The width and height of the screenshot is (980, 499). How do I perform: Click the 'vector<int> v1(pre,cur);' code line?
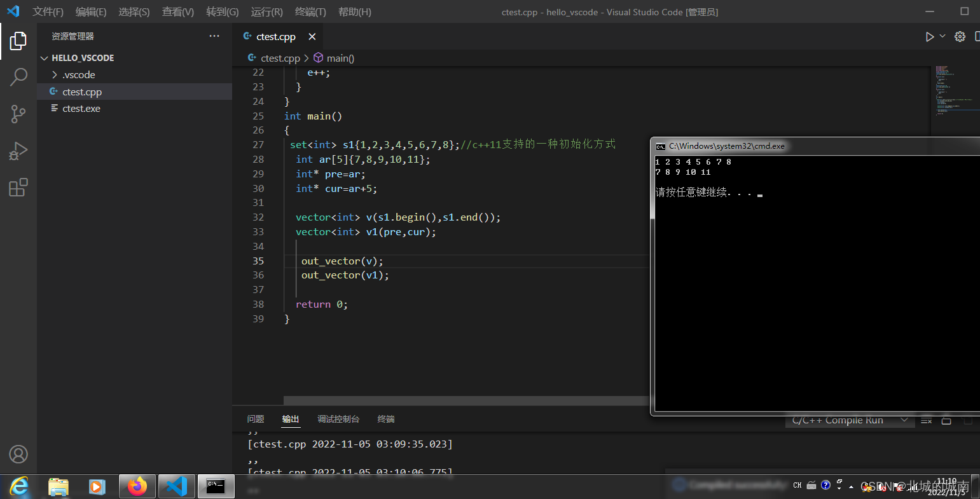pos(366,232)
